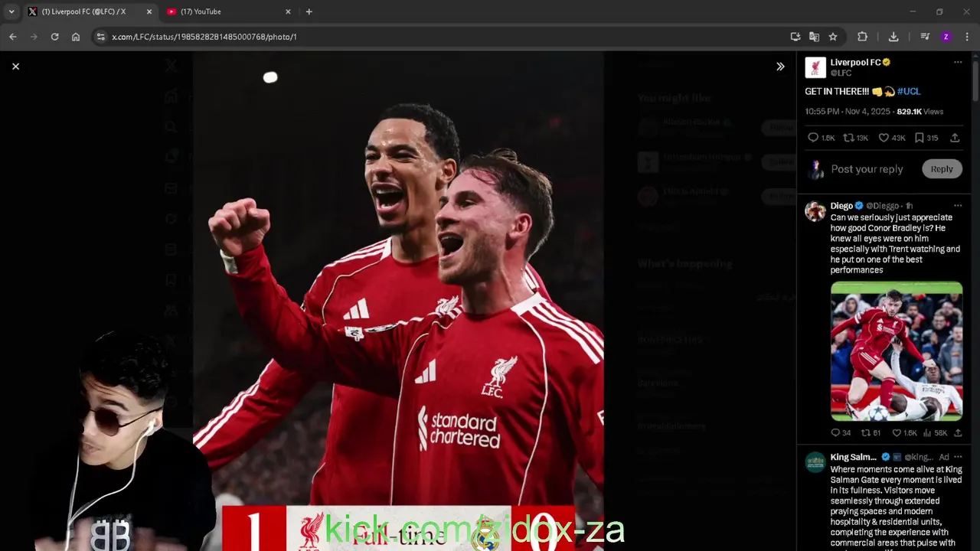Like the LFC post showing 43K

click(x=891, y=138)
